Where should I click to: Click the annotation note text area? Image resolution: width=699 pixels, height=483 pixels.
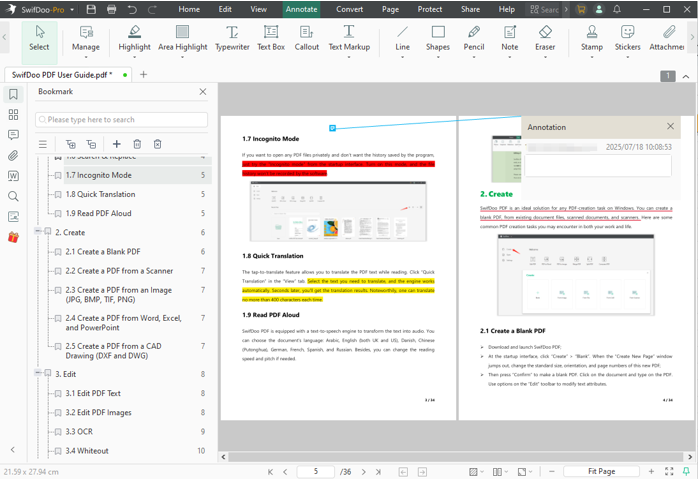[x=598, y=166]
